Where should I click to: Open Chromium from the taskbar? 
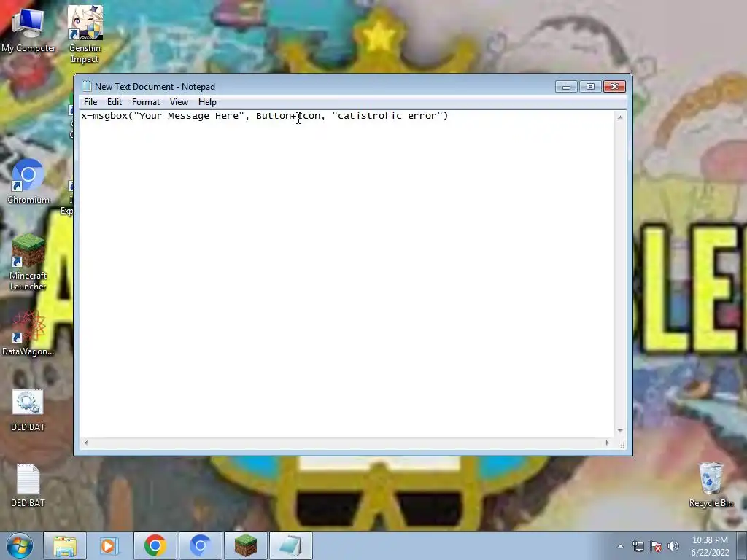coord(200,545)
